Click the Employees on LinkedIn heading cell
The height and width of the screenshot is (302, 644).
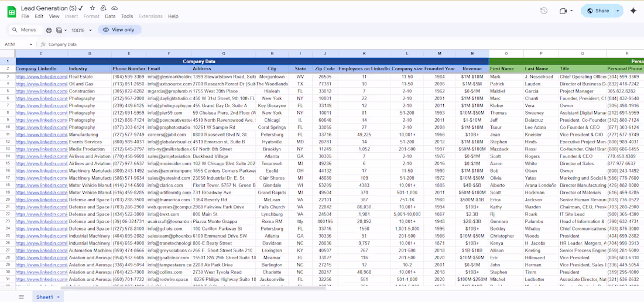[364, 69]
